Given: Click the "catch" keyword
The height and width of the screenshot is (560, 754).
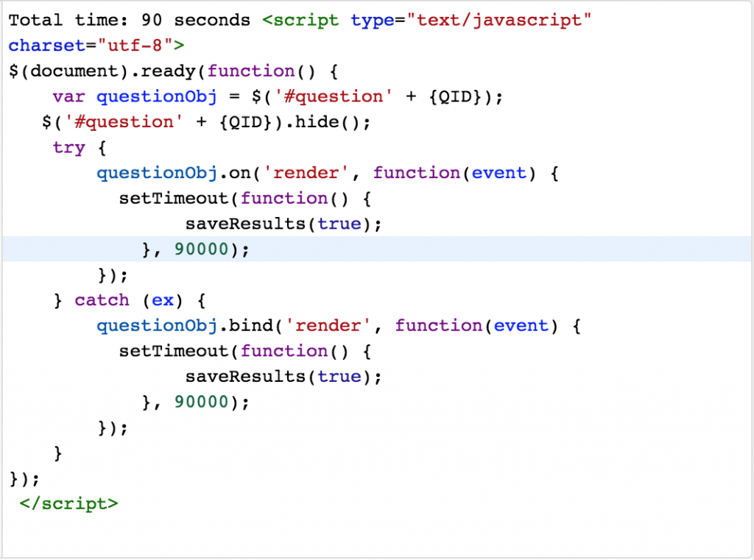Looking at the screenshot, I should point(102,300).
